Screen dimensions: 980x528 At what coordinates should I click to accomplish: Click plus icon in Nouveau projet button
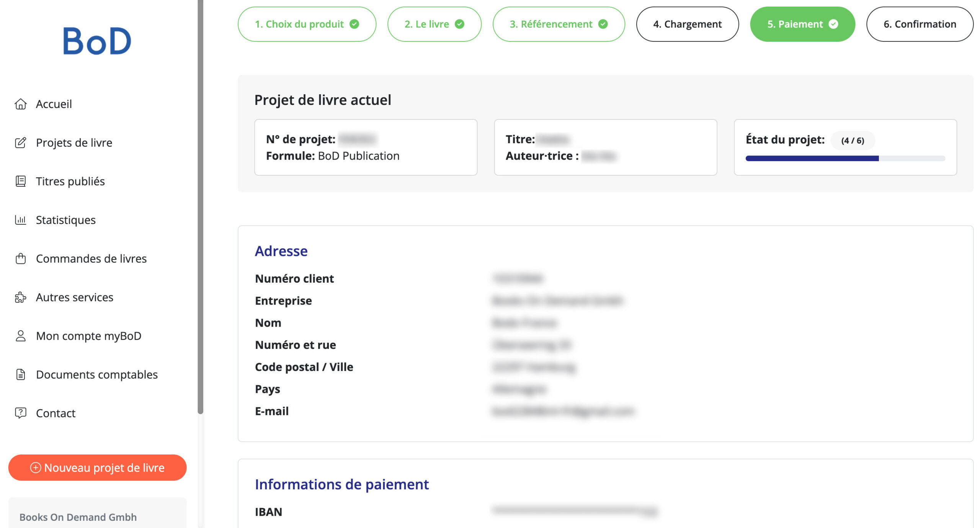35,468
